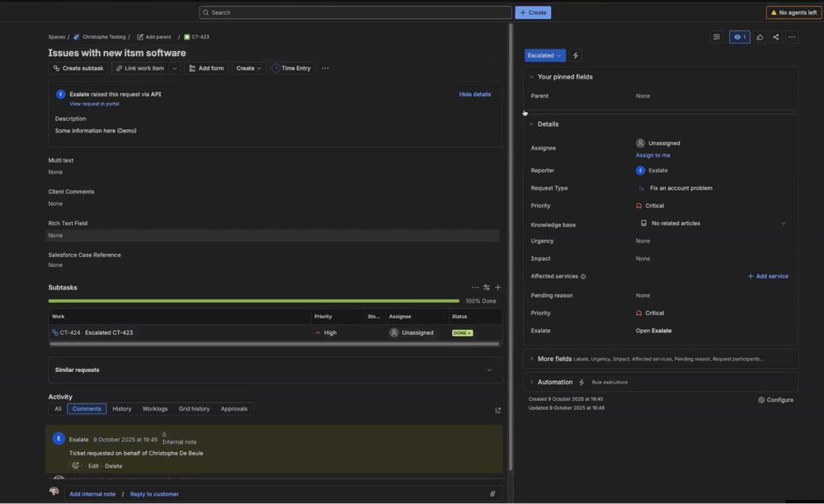
Task: Open the automation lightning icon beside Escalated
Action: pos(576,55)
